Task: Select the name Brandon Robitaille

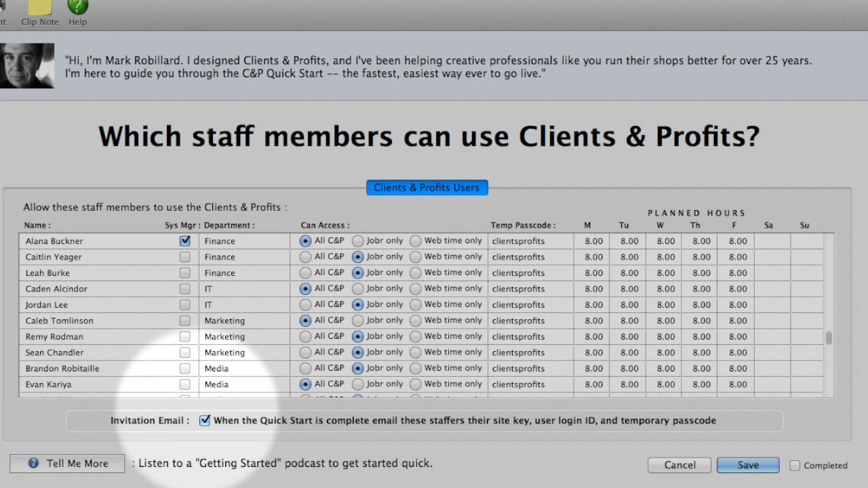Action: [62, 369]
